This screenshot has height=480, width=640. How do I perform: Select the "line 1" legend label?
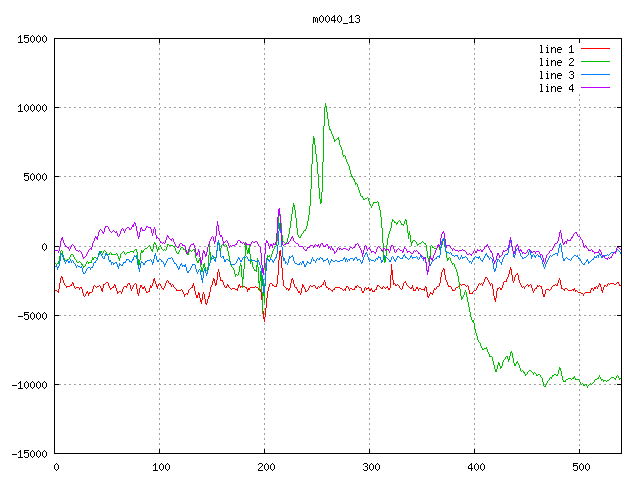click(557, 49)
